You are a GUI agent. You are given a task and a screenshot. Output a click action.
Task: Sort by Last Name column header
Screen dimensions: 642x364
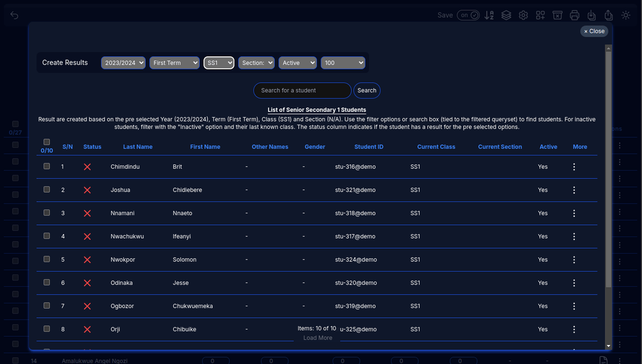click(x=137, y=147)
